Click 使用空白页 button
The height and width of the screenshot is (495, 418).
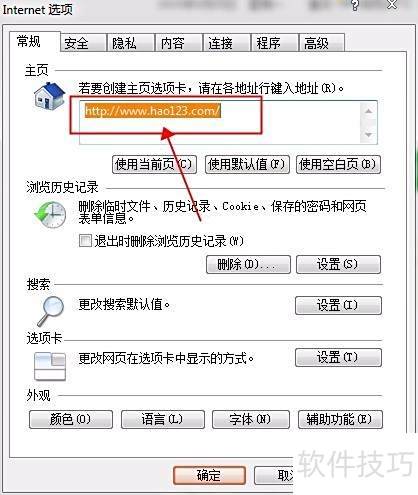[338, 164]
